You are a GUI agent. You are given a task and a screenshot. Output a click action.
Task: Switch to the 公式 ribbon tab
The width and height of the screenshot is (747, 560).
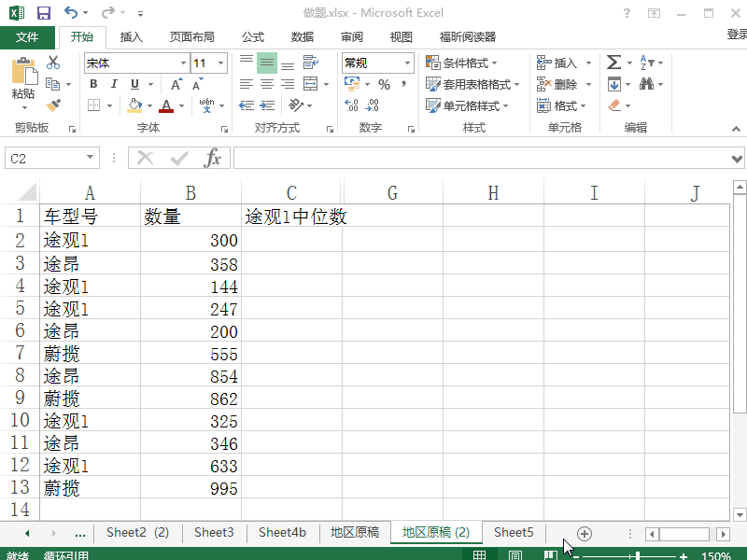[253, 37]
